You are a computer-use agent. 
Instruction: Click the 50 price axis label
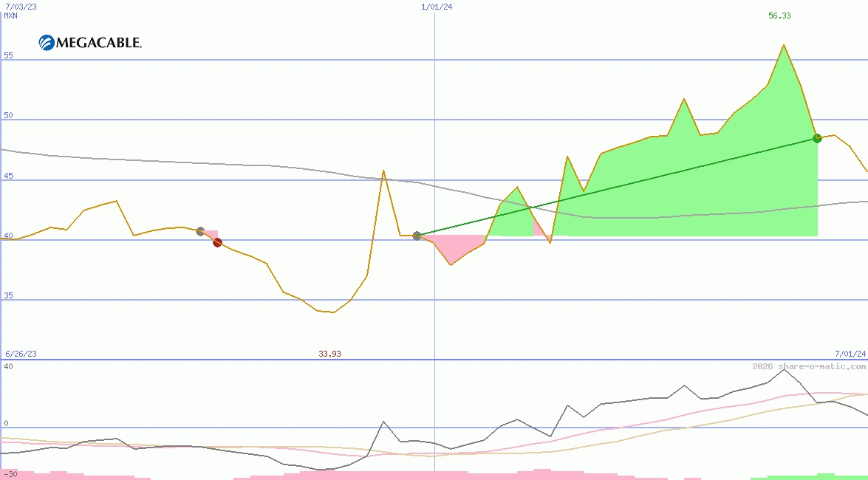(8, 116)
